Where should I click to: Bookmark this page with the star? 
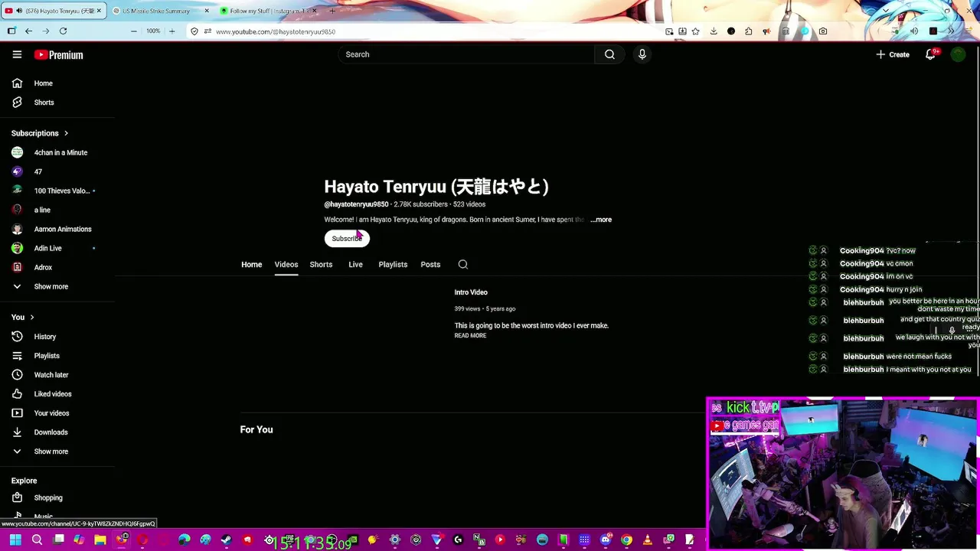(x=695, y=31)
